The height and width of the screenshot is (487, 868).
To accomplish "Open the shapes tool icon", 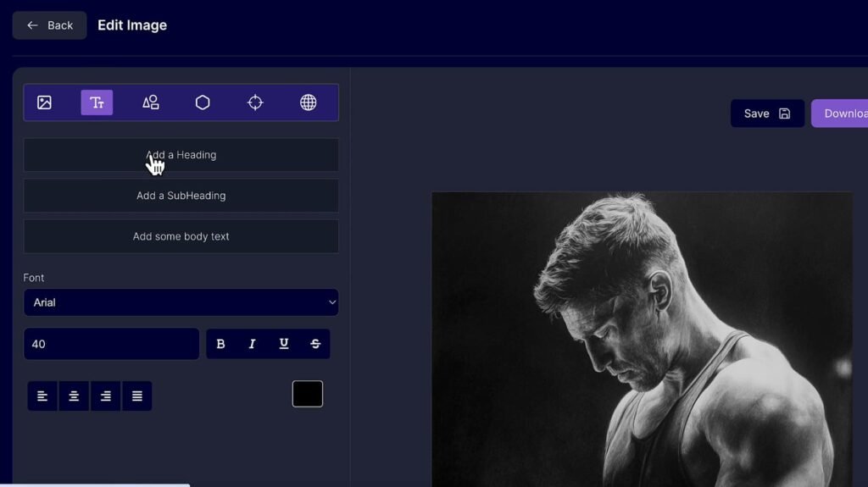I will 150,102.
